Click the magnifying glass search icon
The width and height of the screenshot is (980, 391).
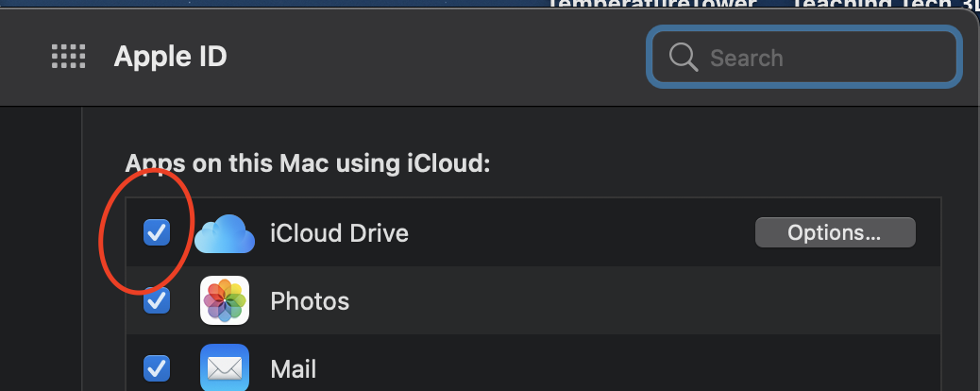point(683,58)
